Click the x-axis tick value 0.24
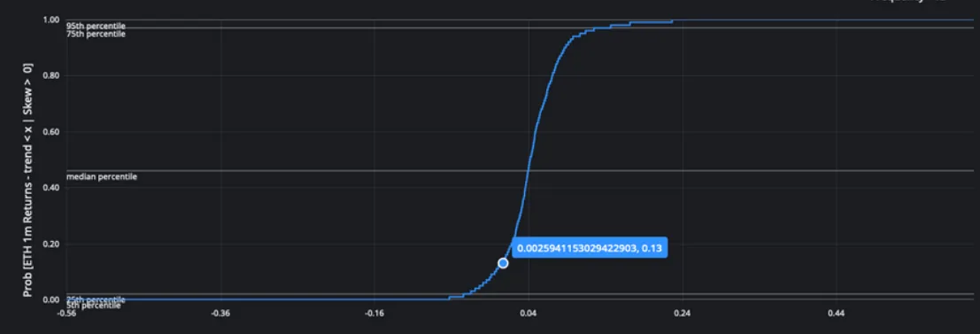980x334 pixels. (x=683, y=313)
